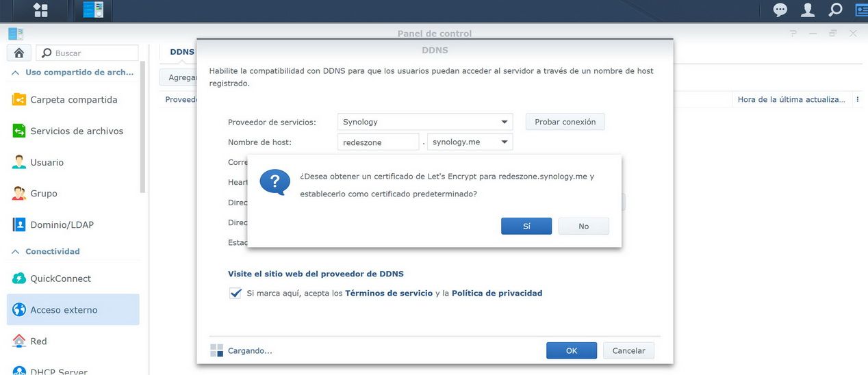Viewport: 868px width, 375px height.
Task: Click No in the certificate prompt
Action: [584, 226]
